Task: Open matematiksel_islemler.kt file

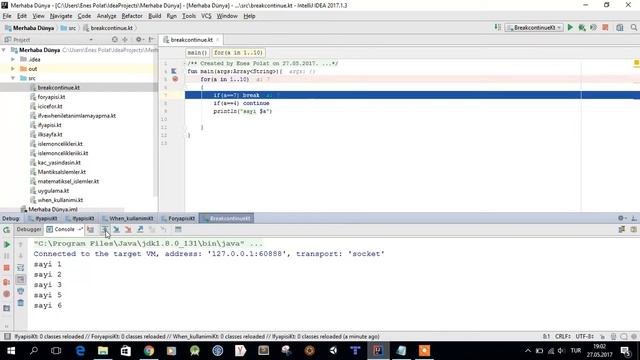Action: click(x=68, y=181)
